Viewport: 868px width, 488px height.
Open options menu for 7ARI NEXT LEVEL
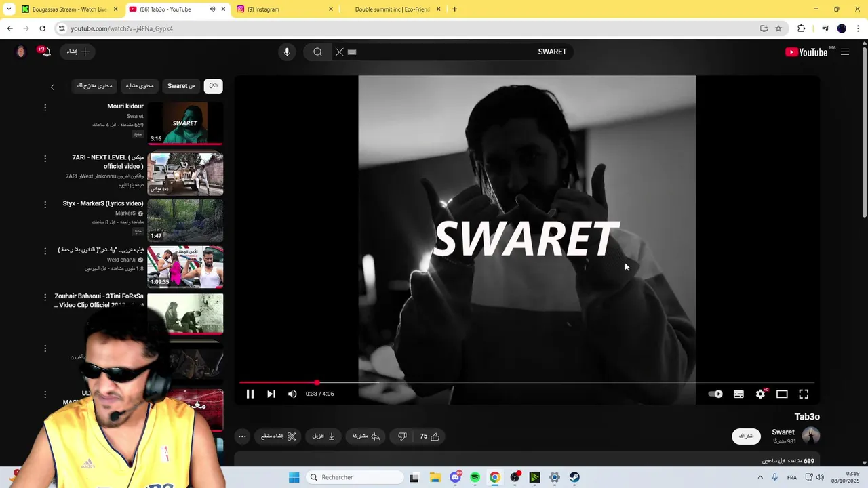coord(45,159)
